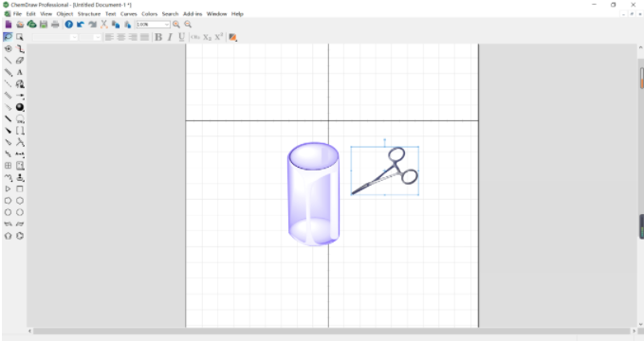Select the Eraser tool

tap(20, 61)
